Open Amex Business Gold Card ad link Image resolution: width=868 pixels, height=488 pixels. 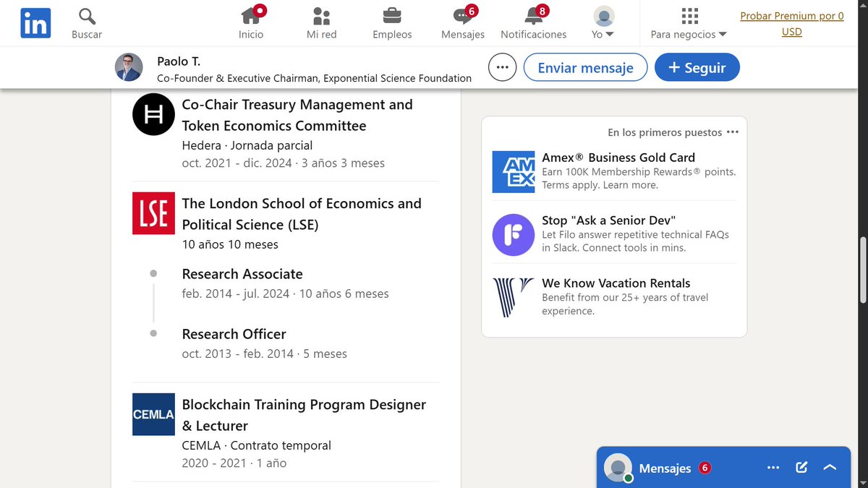point(618,158)
